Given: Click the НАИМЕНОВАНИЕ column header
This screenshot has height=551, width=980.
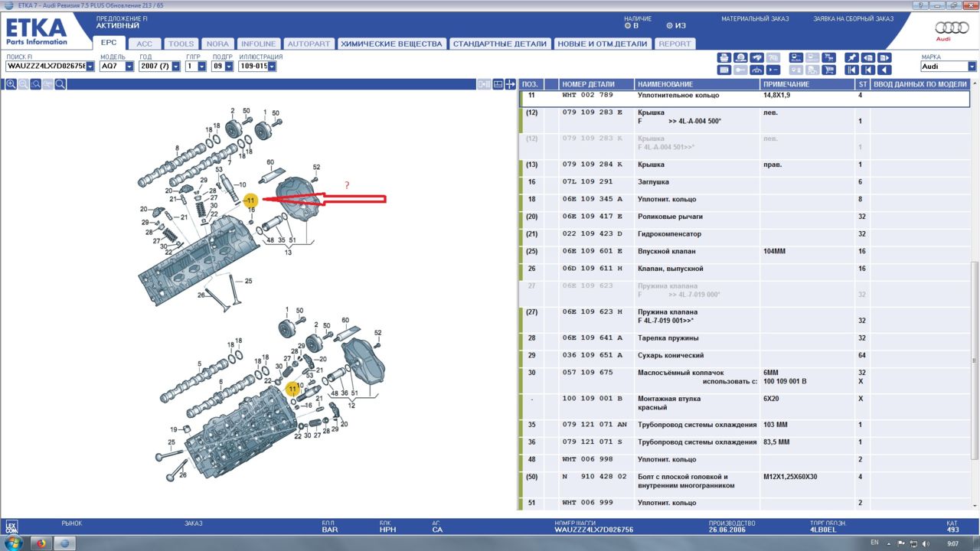Looking at the screenshot, I should pos(697,84).
